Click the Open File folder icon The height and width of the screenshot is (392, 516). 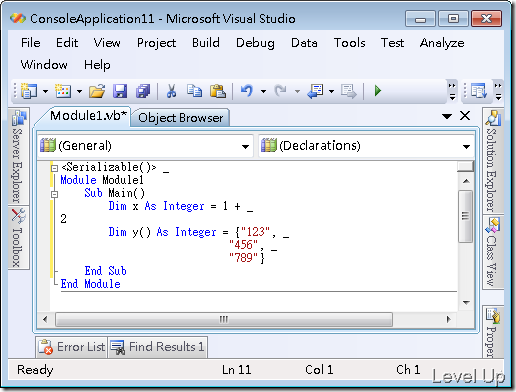click(97, 91)
